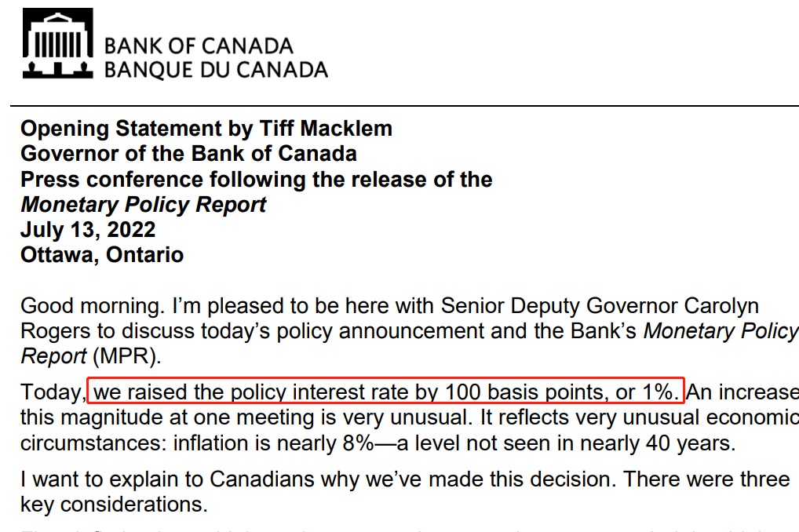Viewport: 799px width, 532px height.
Task: Click the "key considerations" text
Action: 114,505
